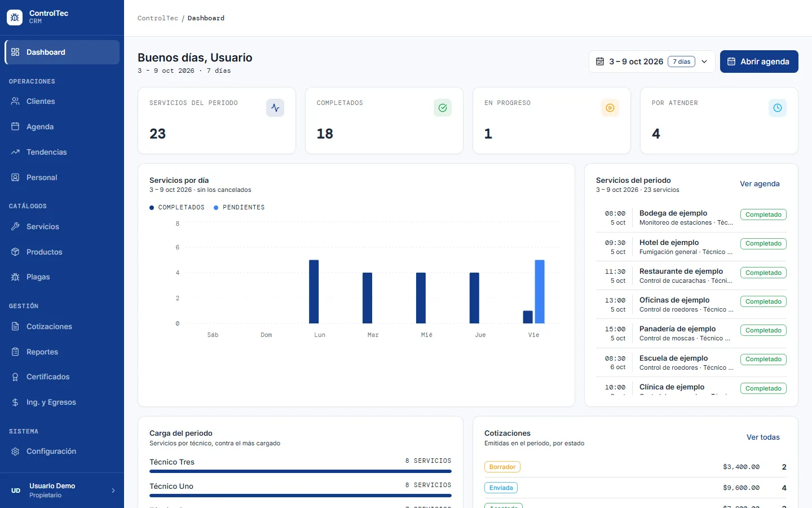Expand the Usuario Demo account chevron
This screenshot has width=812, height=508.
click(113, 491)
